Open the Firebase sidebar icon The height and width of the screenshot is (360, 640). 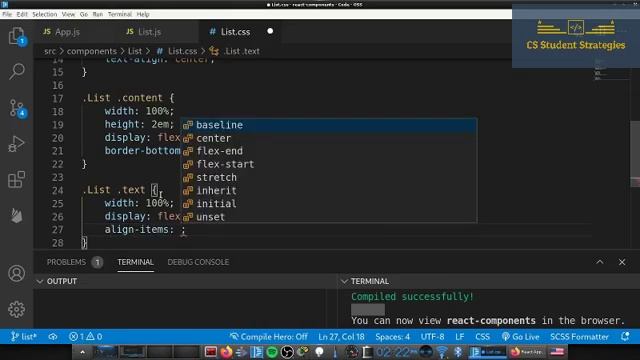point(17,216)
